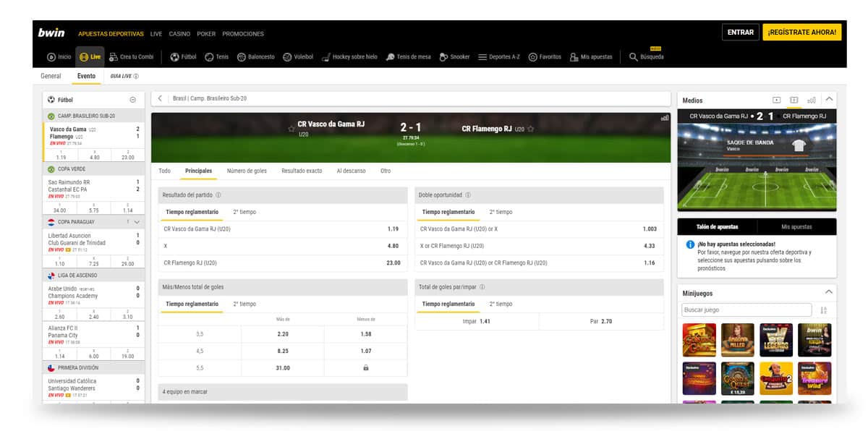Screen dimensions: 868x431
Task: Open PROMOCIONES from top menu
Action: point(243,34)
